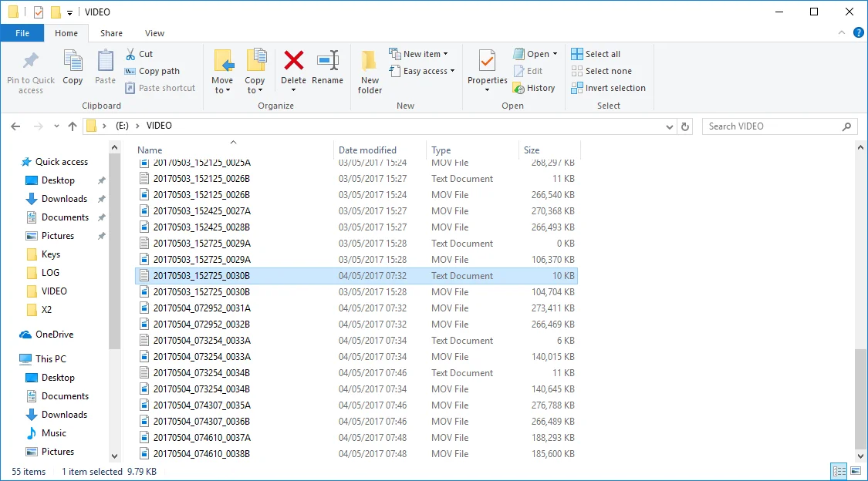The width and height of the screenshot is (868, 481).
Task: Switch to the Home tab
Action: click(x=66, y=33)
